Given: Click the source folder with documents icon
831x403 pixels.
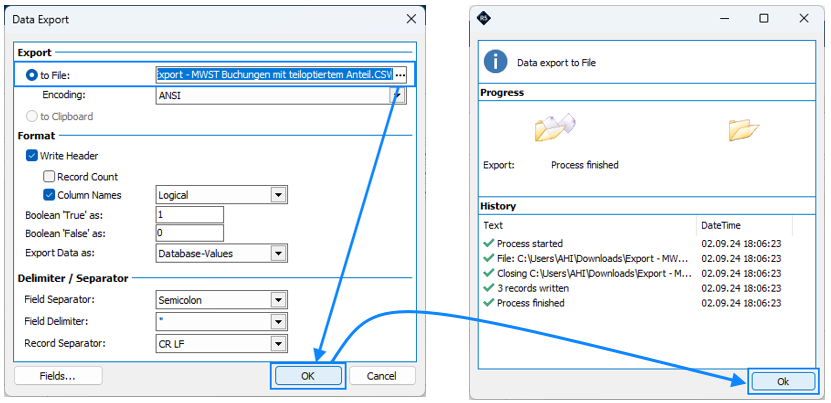Looking at the screenshot, I should tap(555, 127).
